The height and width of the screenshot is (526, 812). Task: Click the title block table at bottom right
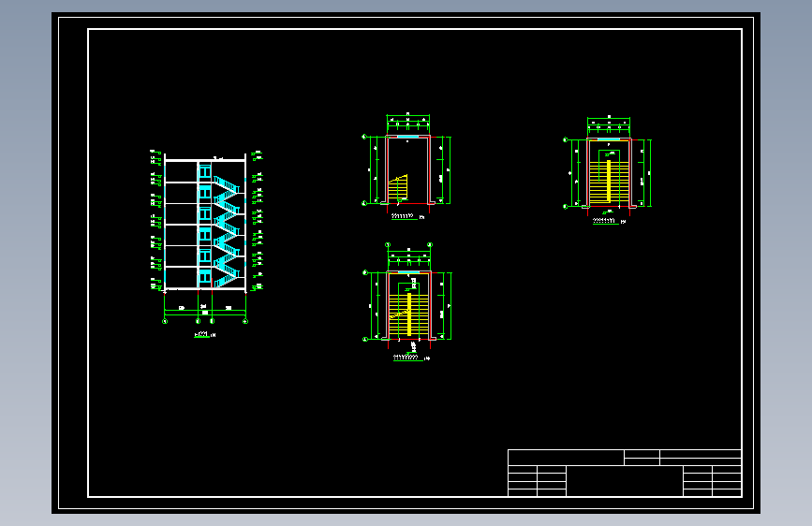click(x=625, y=473)
